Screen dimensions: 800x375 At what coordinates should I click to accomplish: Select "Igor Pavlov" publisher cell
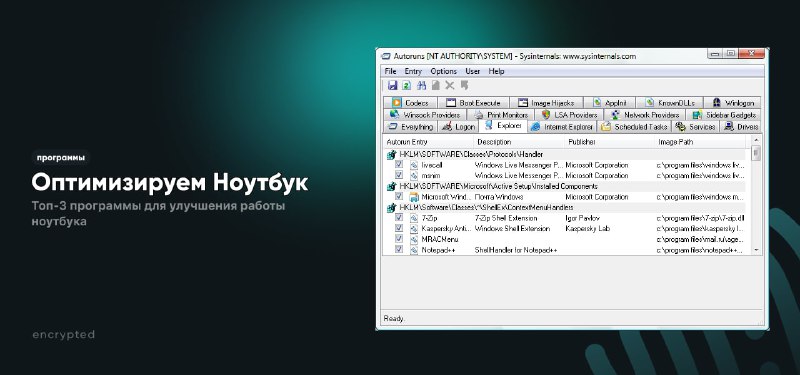pyautogui.click(x=583, y=218)
